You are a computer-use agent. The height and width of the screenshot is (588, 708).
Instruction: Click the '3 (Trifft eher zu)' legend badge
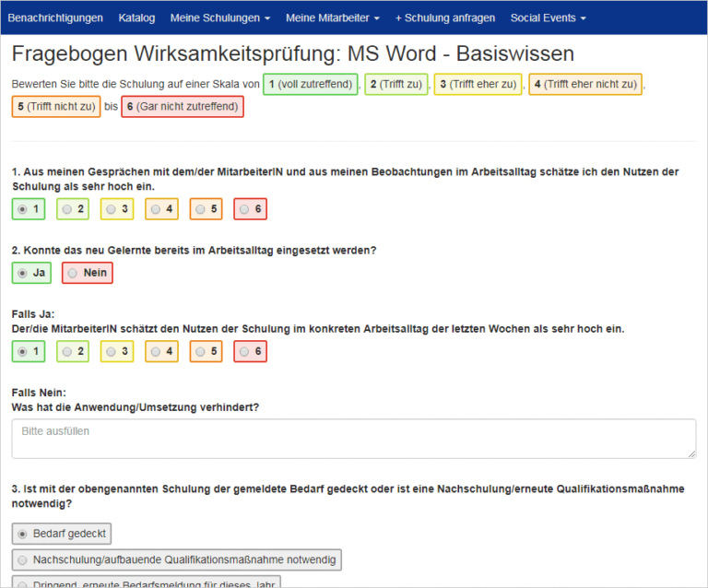pos(478,85)
